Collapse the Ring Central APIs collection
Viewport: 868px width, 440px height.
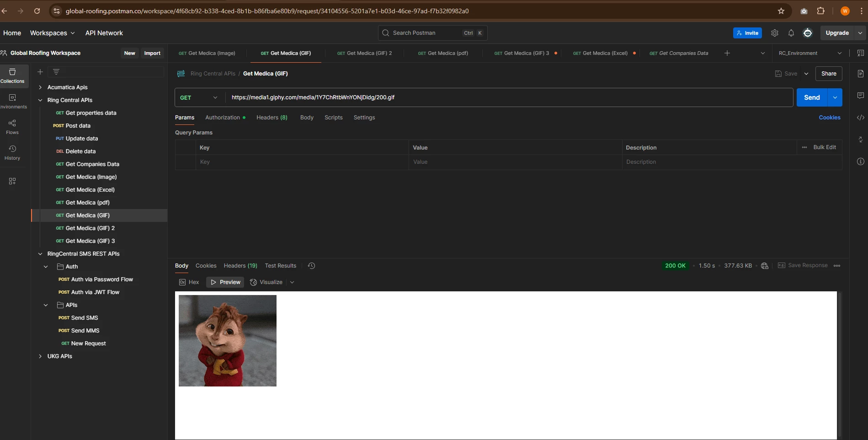click(x=40, y=100)
